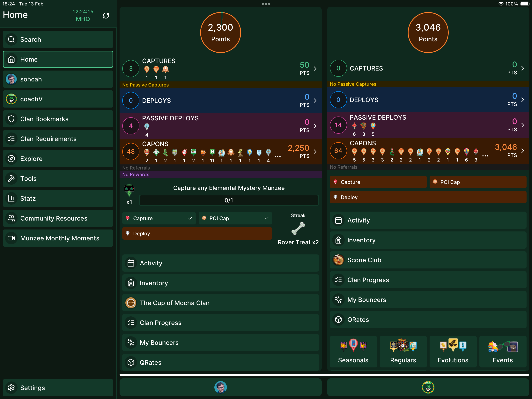532x399 pixels.
Task: Tap the 12:24:15 MHQ time display
Action: (83, 15)
